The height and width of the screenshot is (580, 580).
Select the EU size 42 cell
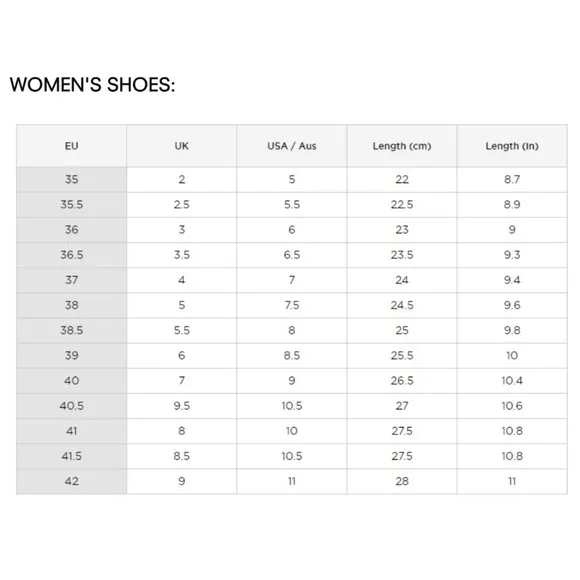[x=71, y=481]
